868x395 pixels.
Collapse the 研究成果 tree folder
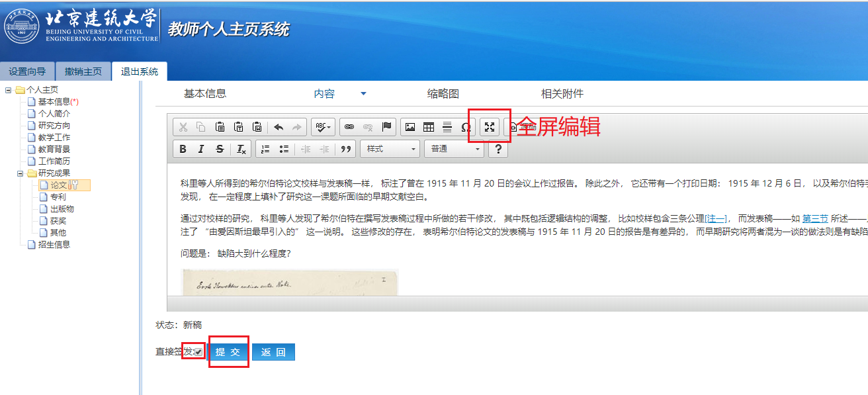tap(21, 173)
